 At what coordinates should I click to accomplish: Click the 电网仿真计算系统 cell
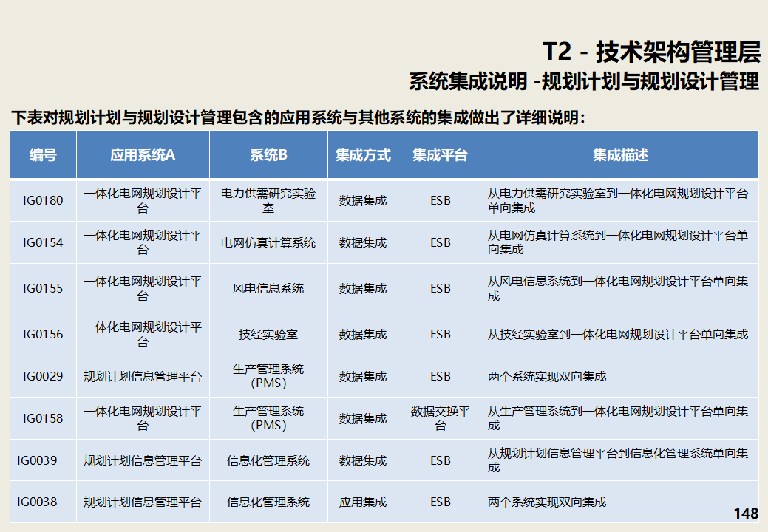click(x=268, y=242)
